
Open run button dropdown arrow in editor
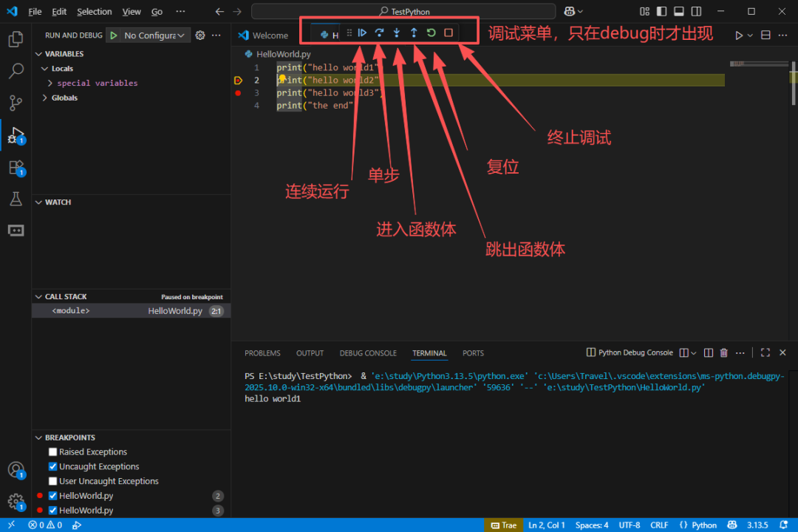[750, 35]
